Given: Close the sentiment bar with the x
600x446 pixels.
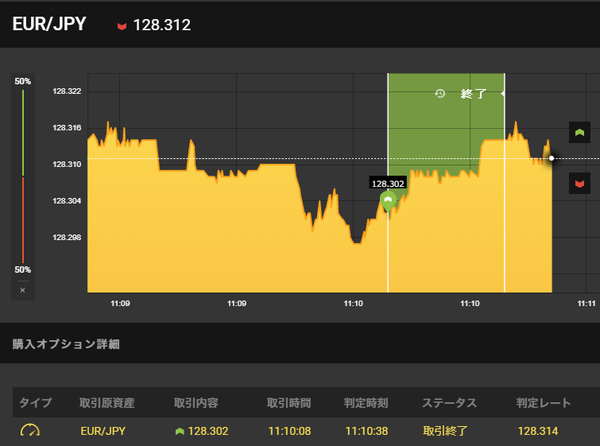Looking at the screenshot, I should pyautogui.click(x=23, y=290).
